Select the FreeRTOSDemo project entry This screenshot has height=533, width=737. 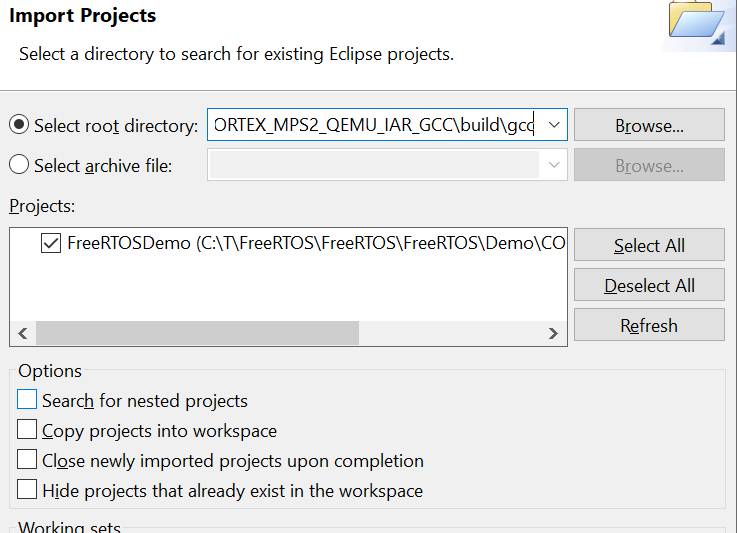tap(316, 243)
